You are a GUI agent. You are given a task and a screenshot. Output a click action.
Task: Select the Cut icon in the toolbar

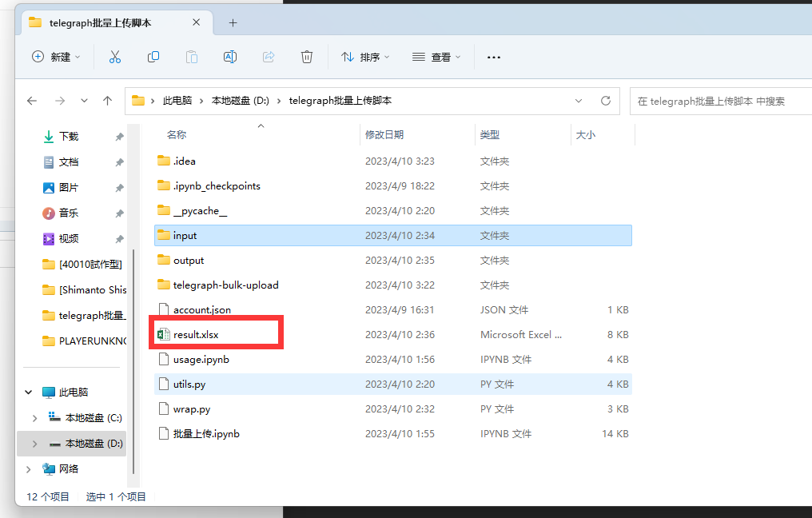(x=114, y=57)
